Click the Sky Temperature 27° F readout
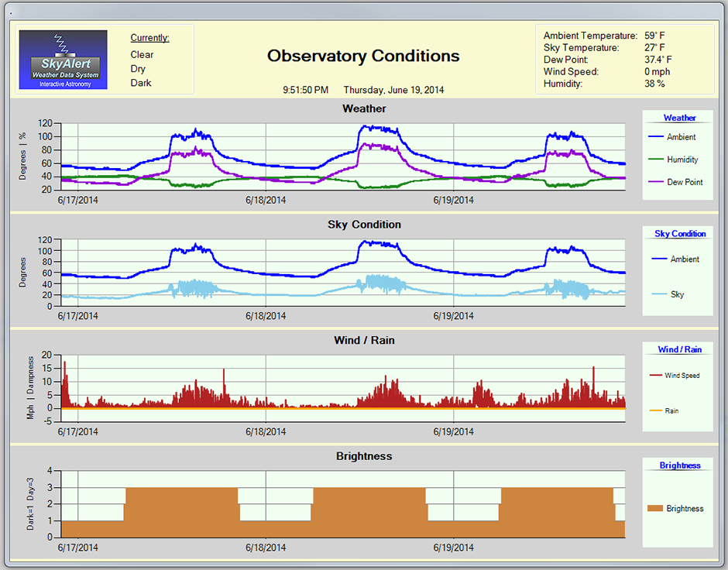 tap(654, 48)
